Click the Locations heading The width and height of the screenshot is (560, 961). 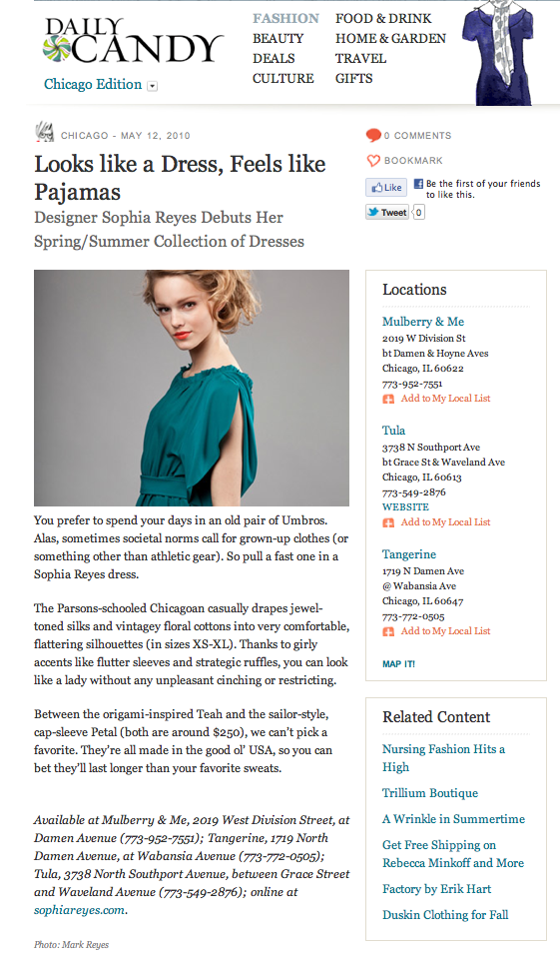(415, 290)
